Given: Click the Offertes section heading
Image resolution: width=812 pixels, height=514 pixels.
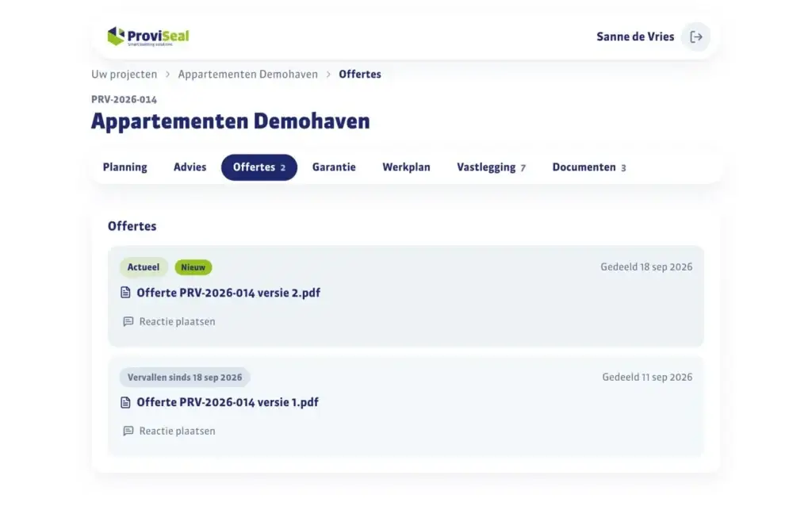Looking at the screenshot, I should coord(132,226).
